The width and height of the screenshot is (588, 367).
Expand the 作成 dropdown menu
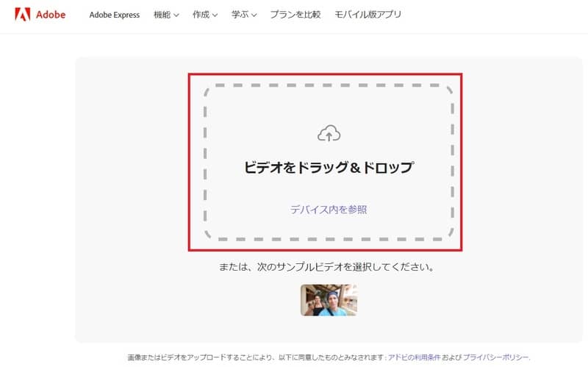click(205, 15)
